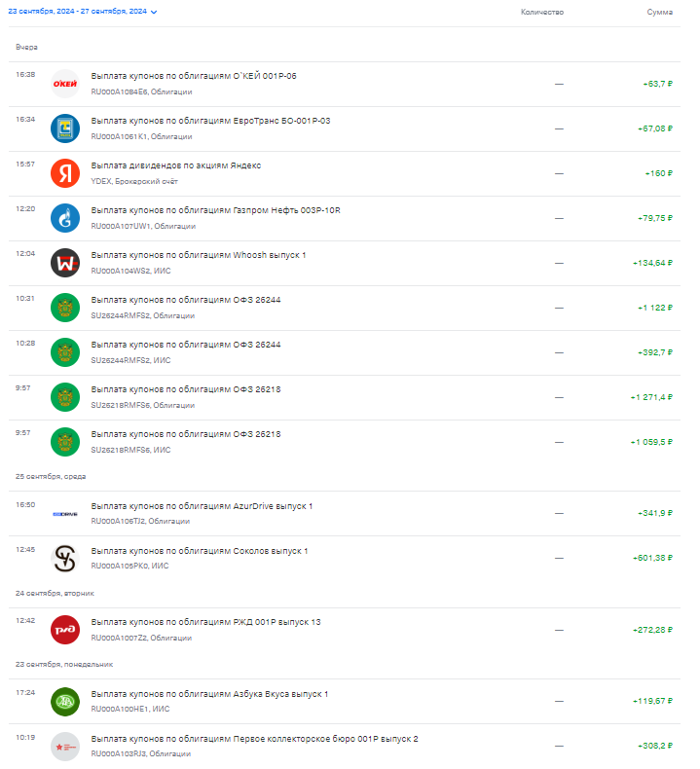Click the amount +79,75 ₽
This screenshot has width=700, height=769.
pyautogui.click(x=655, y=218)
